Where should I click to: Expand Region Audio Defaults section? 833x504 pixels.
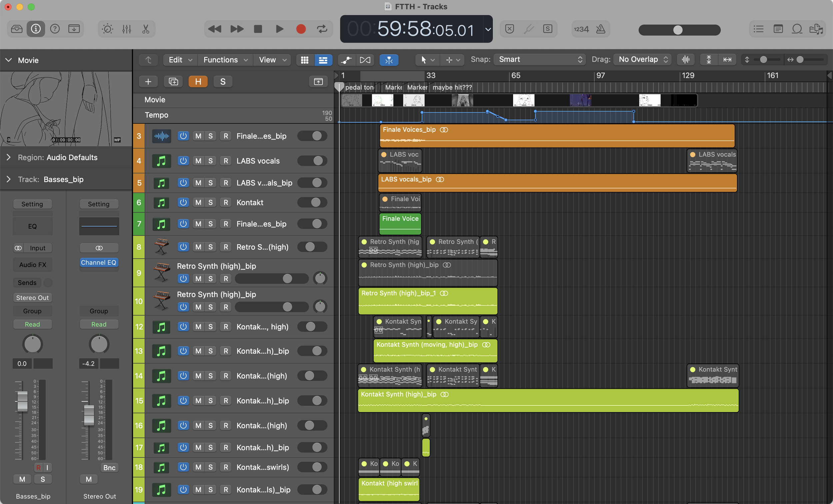click(9, 157)
